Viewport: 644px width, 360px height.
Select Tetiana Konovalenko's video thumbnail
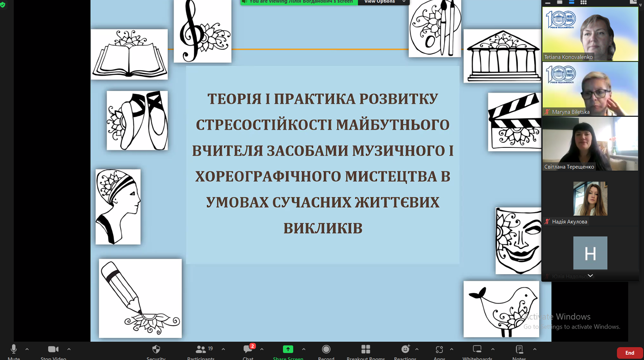[x=590, y=34]
